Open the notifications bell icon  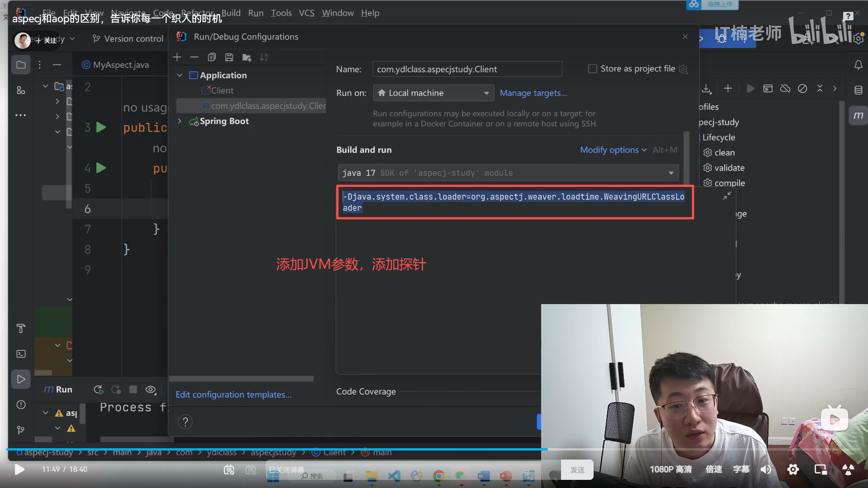pos(858,65)
